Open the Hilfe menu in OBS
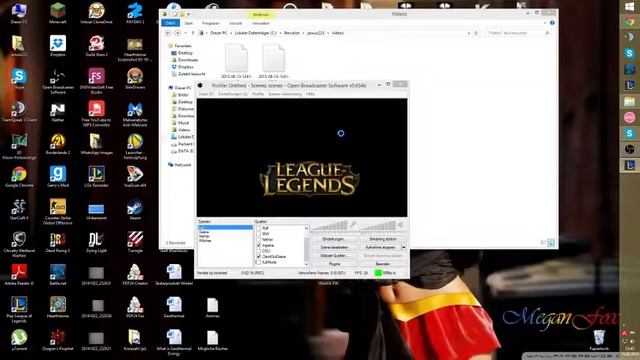This screenshot has width=640, height=360. click(310, 94)
